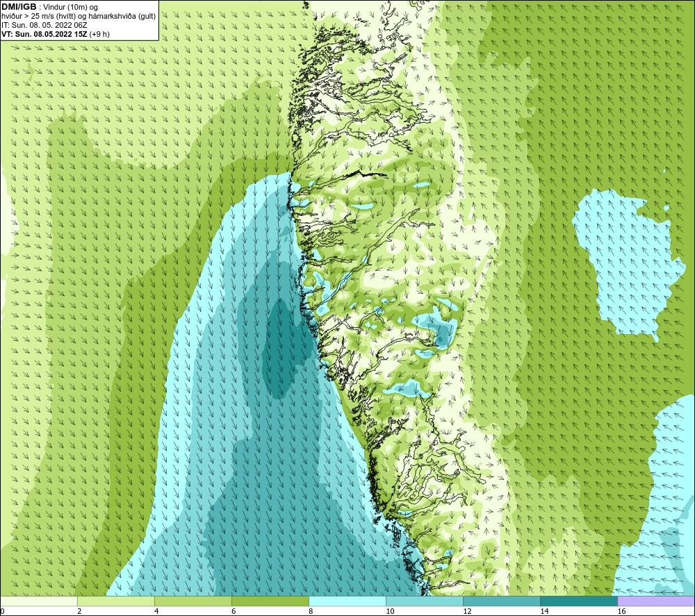Click the 2–4 m/s light green legend swatch
695x616 pixels.
pyautogui.click(x=116, y=601)
